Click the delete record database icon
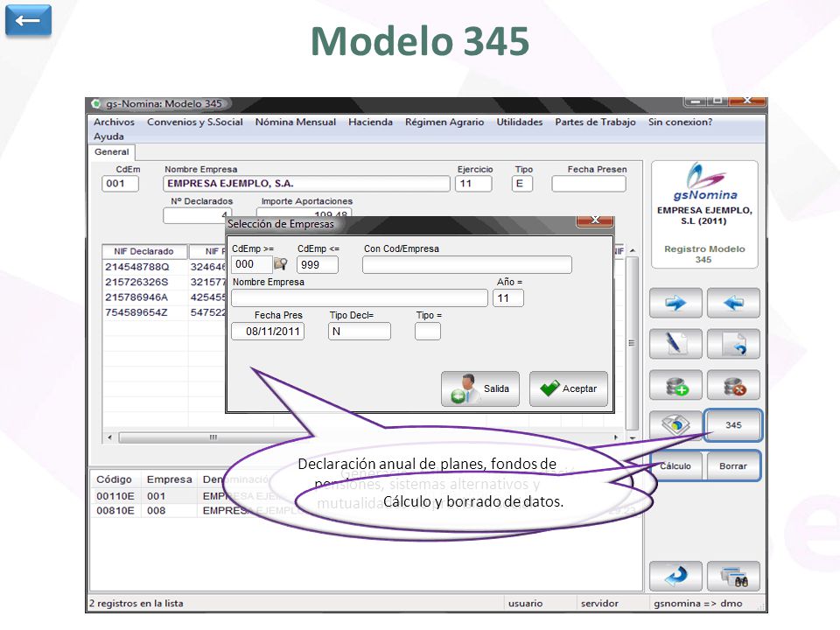Screen dimensions: 840x630 click(733, 385)
